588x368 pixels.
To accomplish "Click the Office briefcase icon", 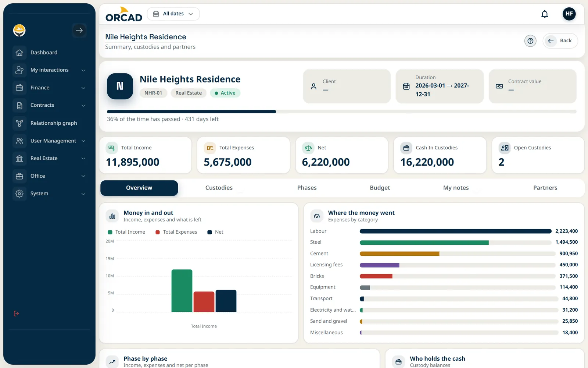I will (x=19, y=176).
